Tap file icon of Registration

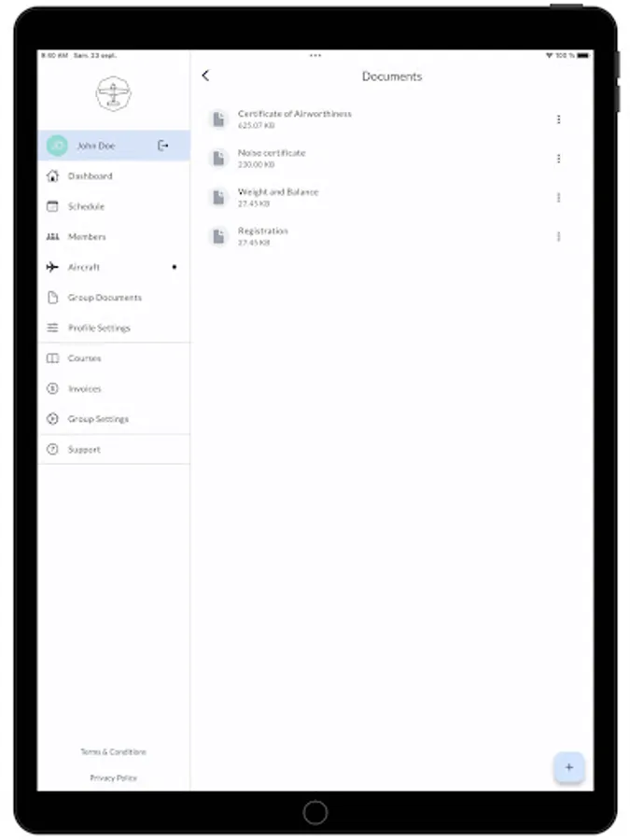point(218,236)
